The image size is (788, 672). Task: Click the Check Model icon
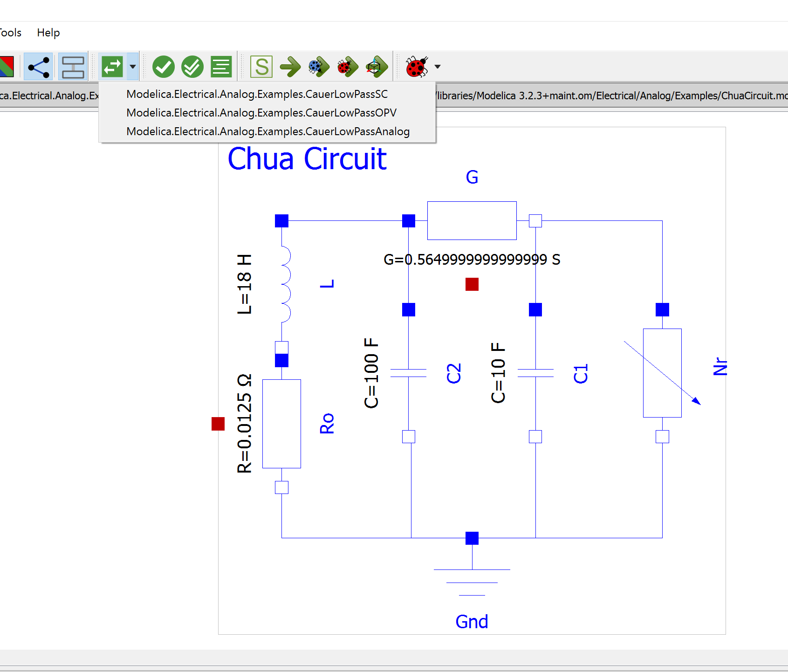click(164, 66)
